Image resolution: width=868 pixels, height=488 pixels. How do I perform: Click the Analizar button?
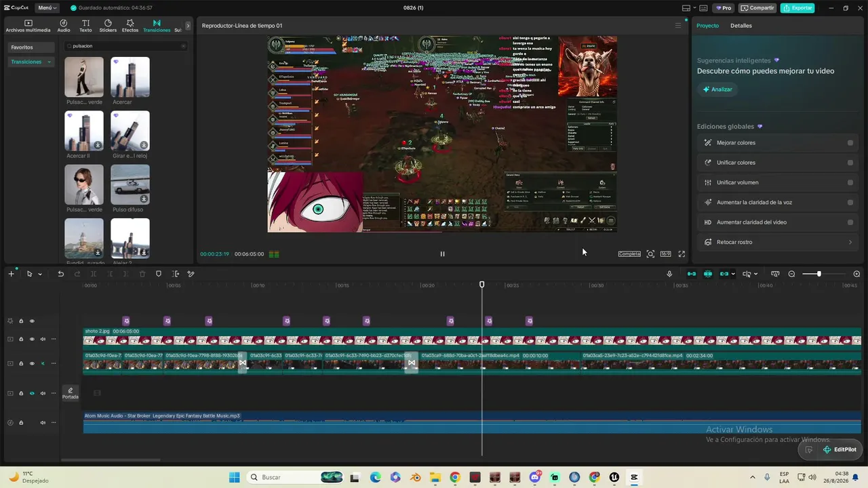[x=717, y=89]
